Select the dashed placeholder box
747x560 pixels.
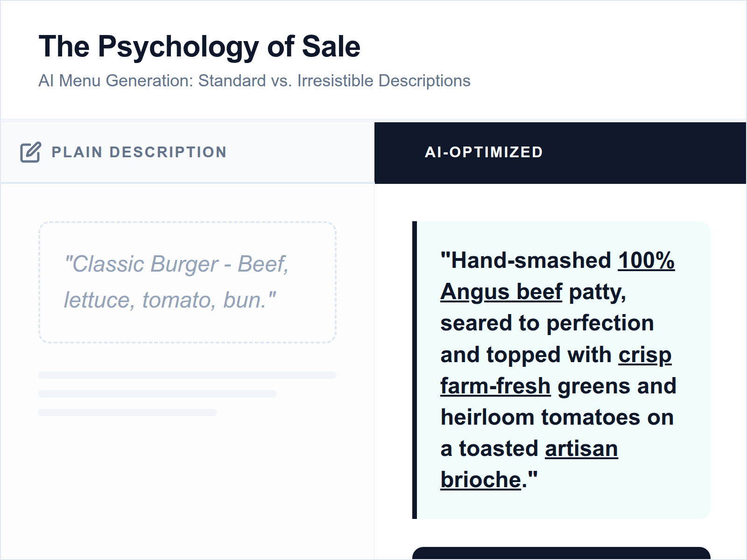point(188,281)
